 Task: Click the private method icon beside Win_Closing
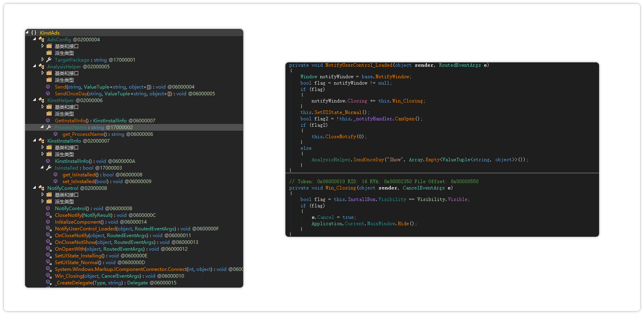point(48,276)
